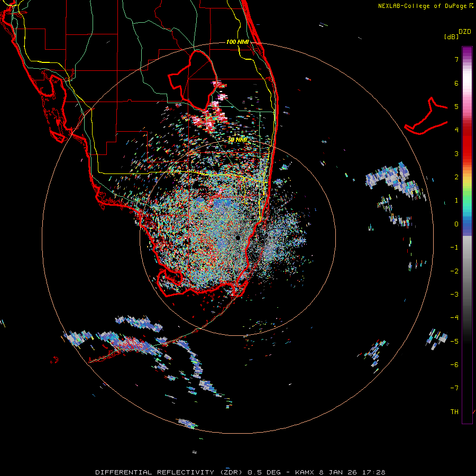Click the 4 value on the scale
This screenshot has height=476, width=476.
tap(456, 130)
